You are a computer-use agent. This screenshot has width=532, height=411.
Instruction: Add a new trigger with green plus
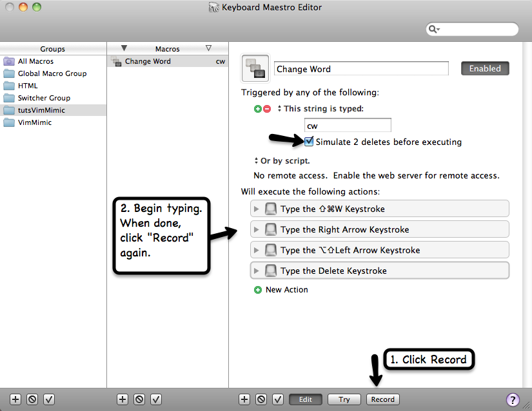pyautogui.click(x=258, y=109)
